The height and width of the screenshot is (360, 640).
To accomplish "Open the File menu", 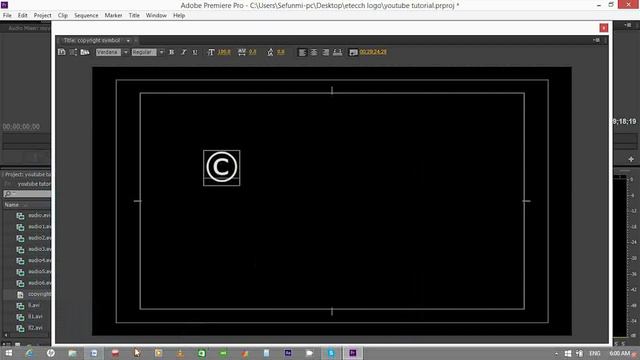I will [7, 16].
